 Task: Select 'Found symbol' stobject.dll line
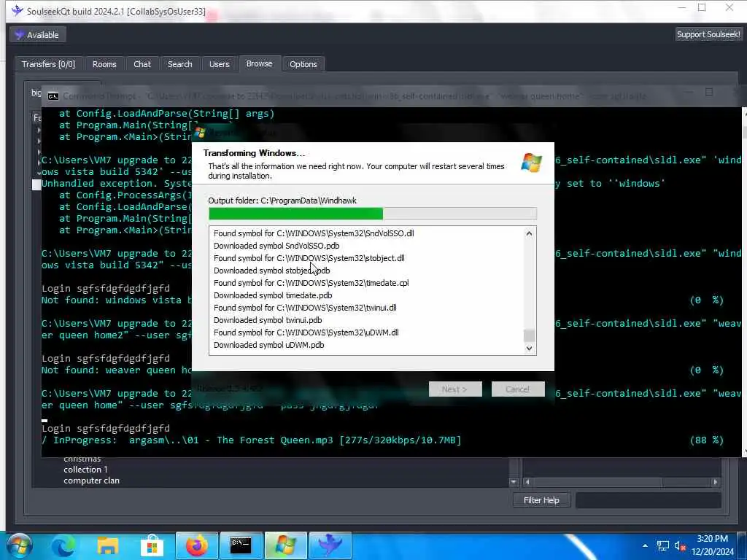point(309,258)
